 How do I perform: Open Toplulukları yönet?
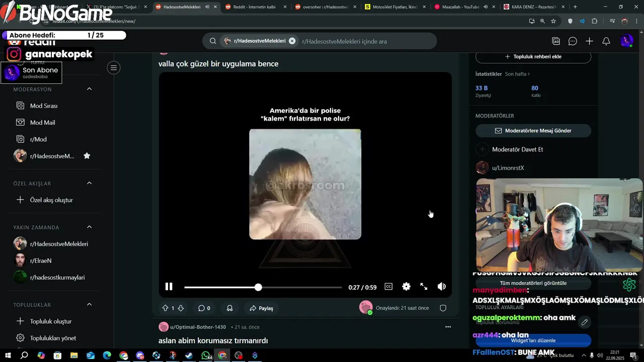click(x=53, y=338)
